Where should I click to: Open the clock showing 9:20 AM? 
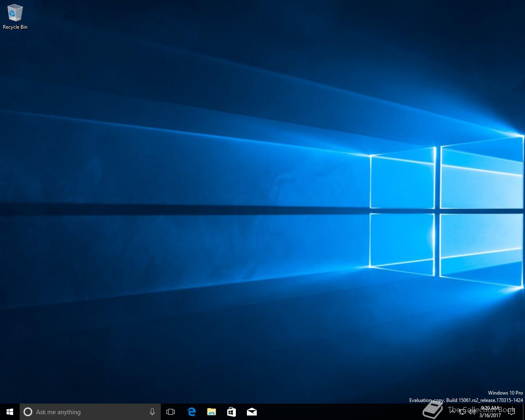pos(490,412)
